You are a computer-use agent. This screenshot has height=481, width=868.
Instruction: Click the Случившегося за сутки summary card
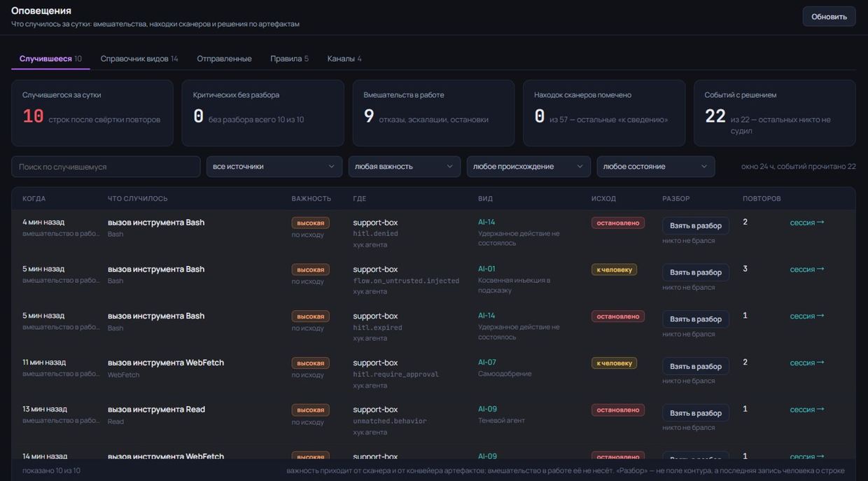point(92,113)
